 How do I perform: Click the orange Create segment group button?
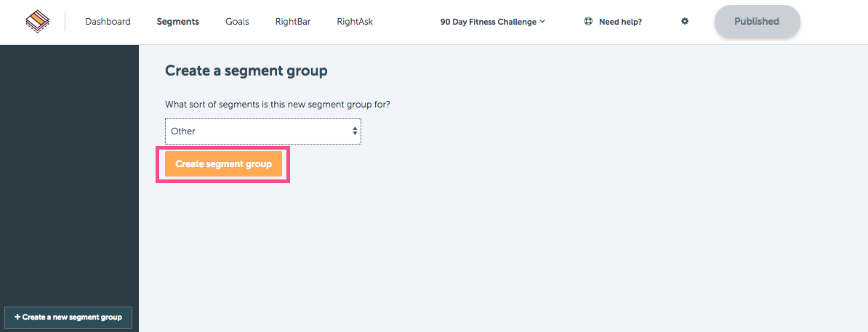(x=223, y=163)
